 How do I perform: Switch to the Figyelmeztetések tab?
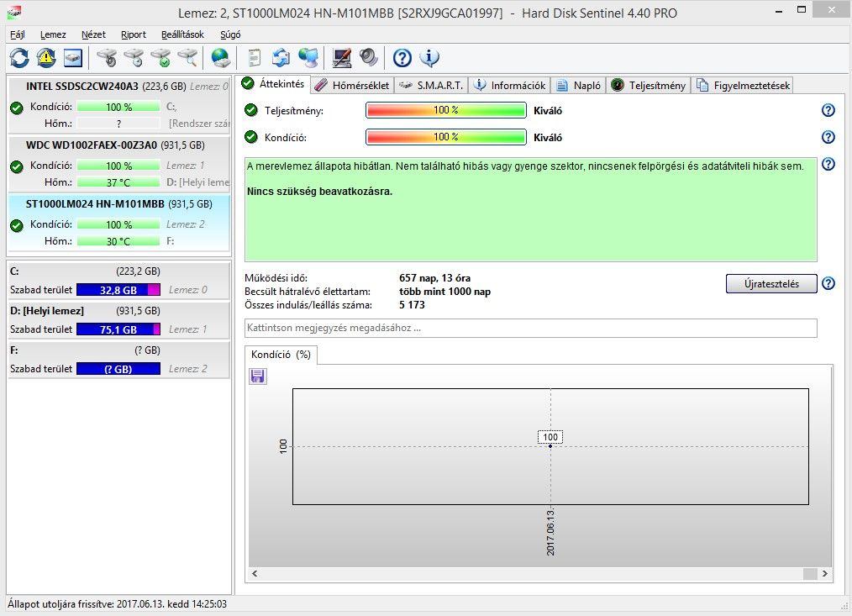point(743,86)
